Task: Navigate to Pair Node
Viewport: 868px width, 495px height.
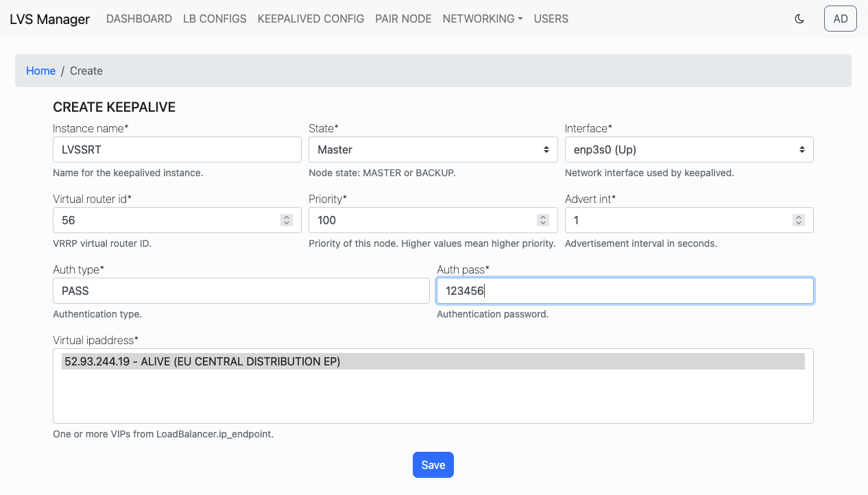Action: 403,19
